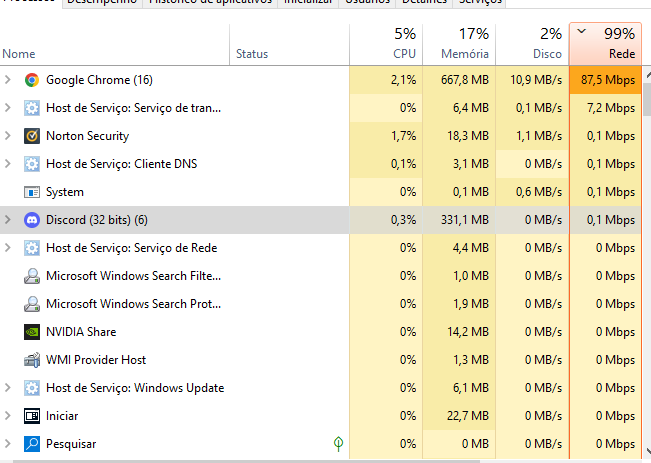
Task: Click the 2,1% Chrome CPU value
Action: pyautogui.click(x=403, y=80)
